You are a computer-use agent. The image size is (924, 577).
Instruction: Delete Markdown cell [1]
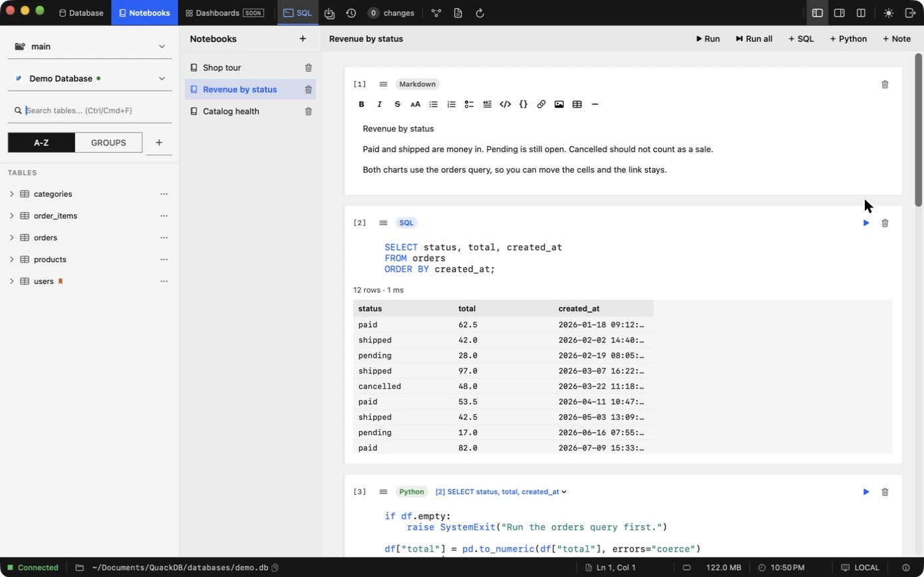click(x=885, y=84)
